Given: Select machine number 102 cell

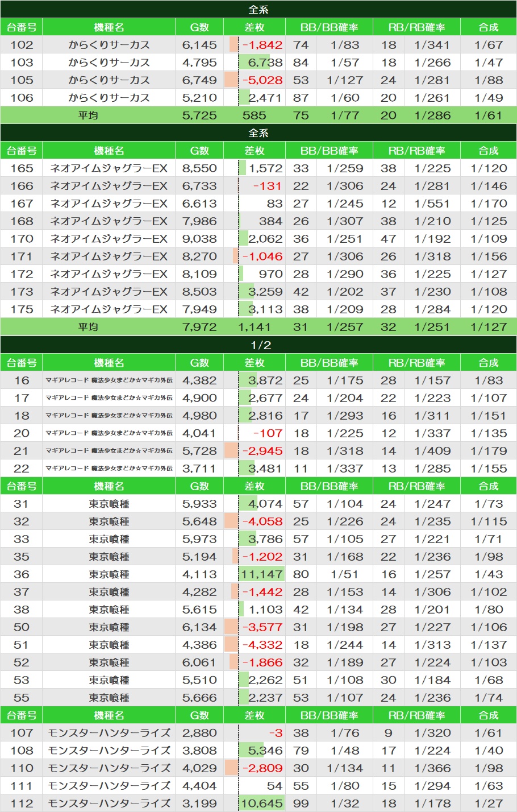Looking at the screenshot, I should [22, 45].
